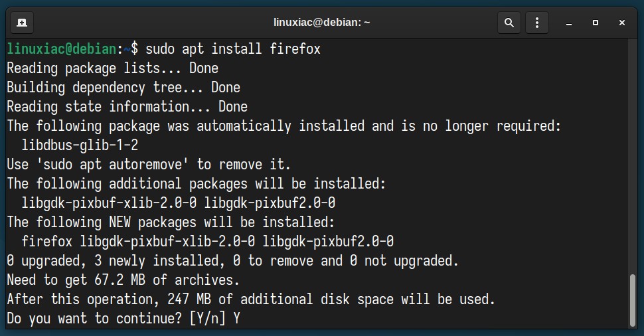Image resolution: width=644 pixels, height=336 pixels.
Task: Click the terminal scrollbar thumb
Action: click(633, 300)
